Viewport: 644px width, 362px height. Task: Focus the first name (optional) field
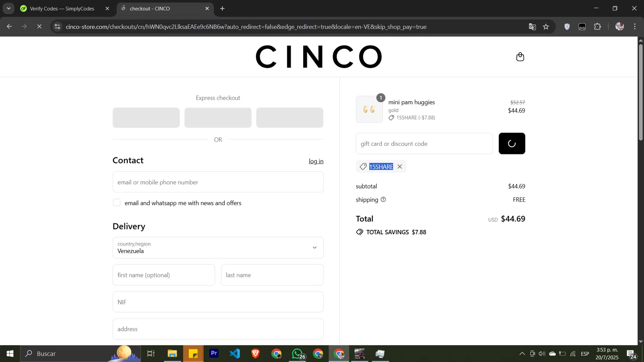[x=164, y=275]
